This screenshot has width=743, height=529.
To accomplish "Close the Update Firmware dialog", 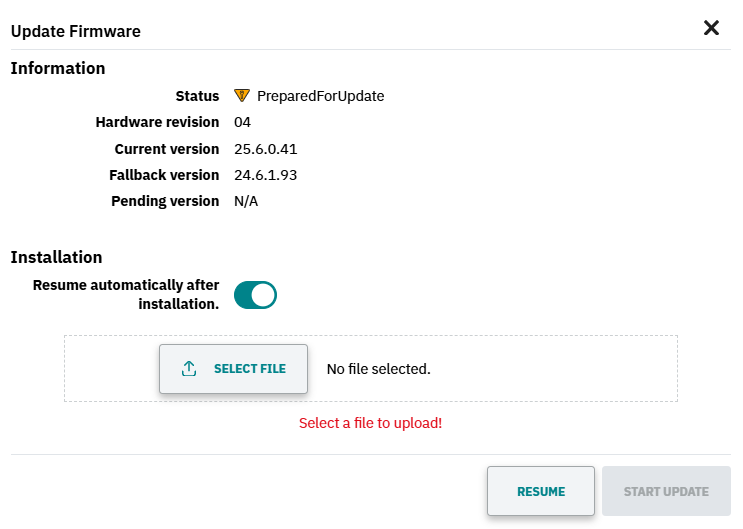I will (711, 28).
